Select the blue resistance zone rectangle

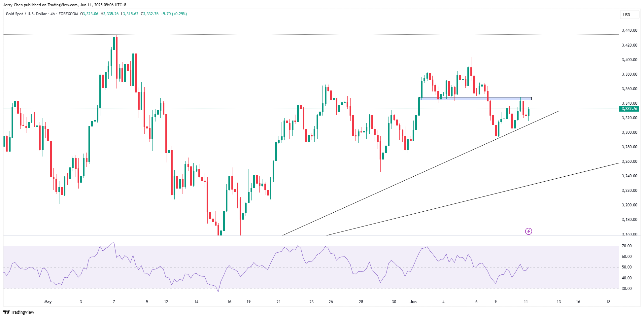pos(475,98)
